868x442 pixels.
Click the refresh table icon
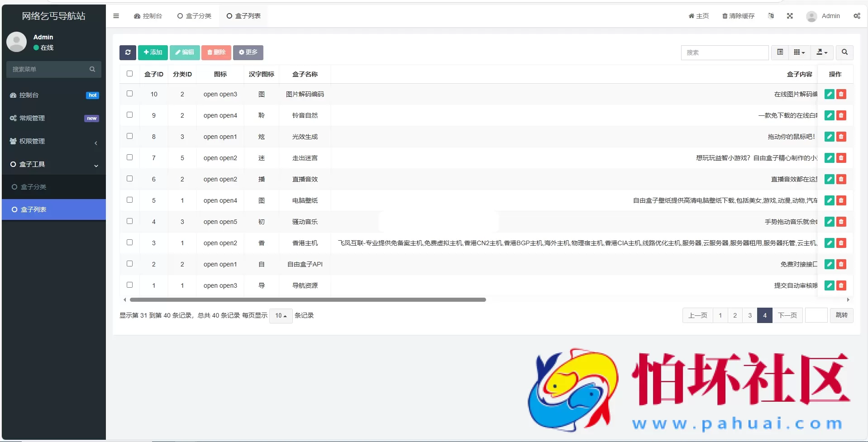(127, 52)
